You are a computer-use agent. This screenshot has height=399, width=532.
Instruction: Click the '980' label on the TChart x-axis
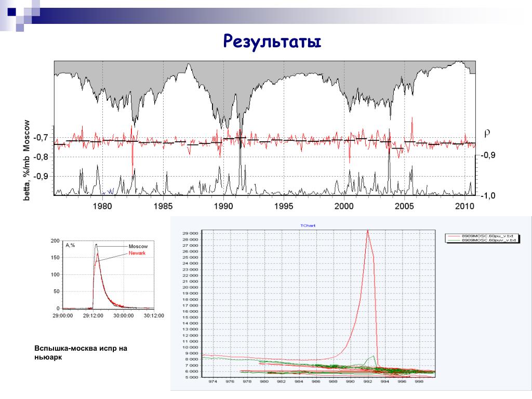click(x=264, y=382)
